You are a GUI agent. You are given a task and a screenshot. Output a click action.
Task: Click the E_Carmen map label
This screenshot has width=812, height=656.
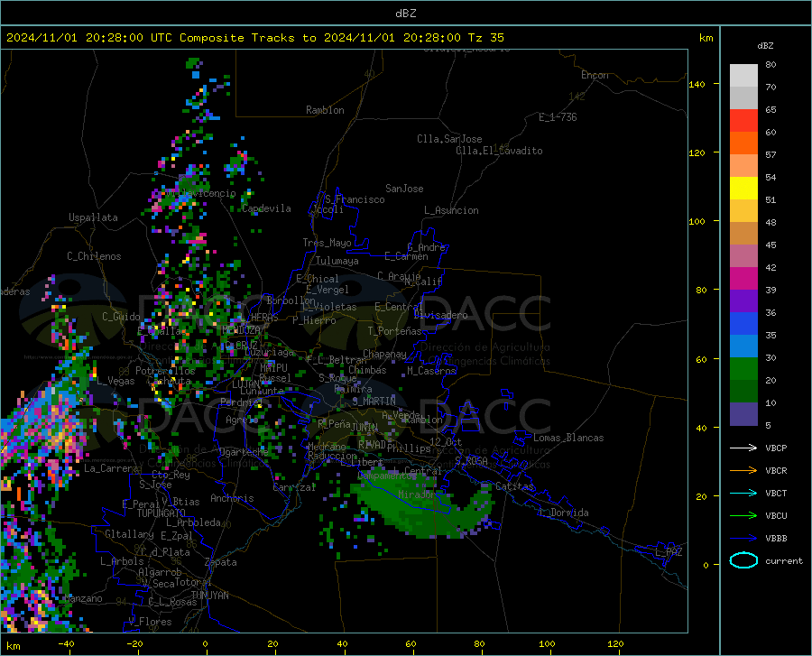[x=406, y=256]
